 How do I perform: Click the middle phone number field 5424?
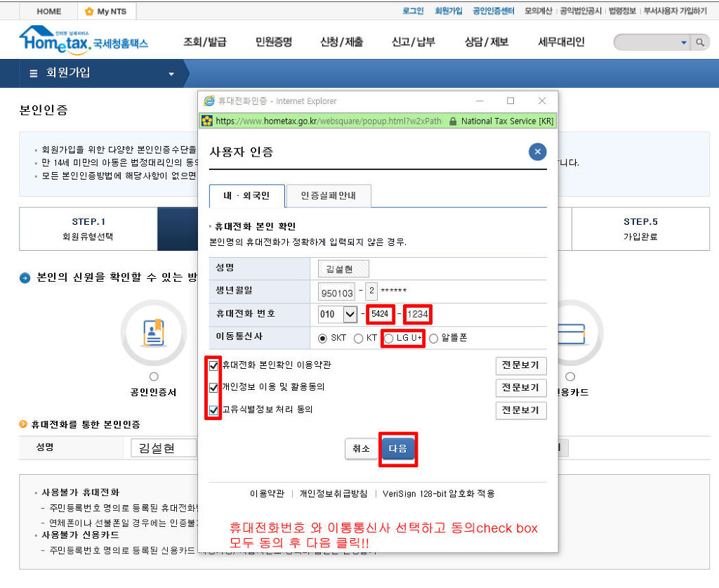380,314
